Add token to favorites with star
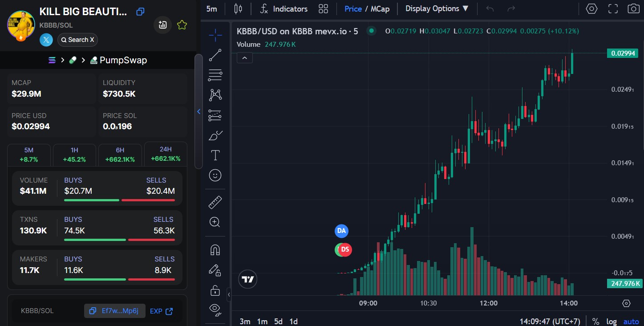The height and width of the screenshot is (326, 644). point(182,25)
